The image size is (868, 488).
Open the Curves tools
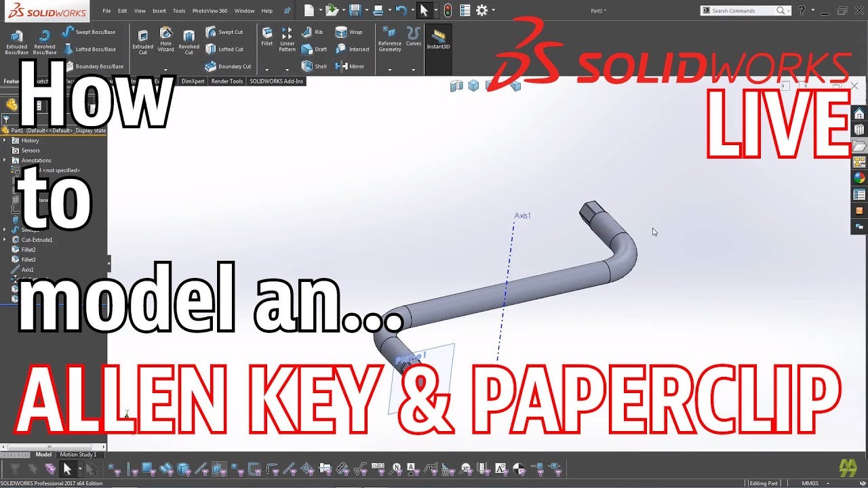[414, 37]
